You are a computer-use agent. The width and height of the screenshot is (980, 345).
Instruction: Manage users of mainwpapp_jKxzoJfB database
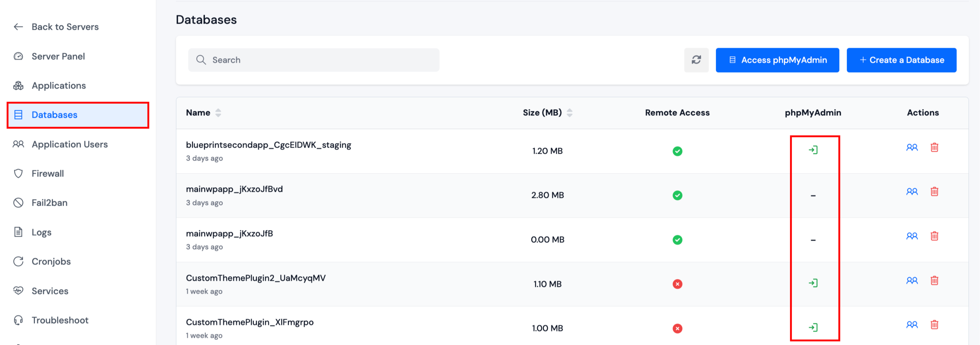(x=912, y=236)
